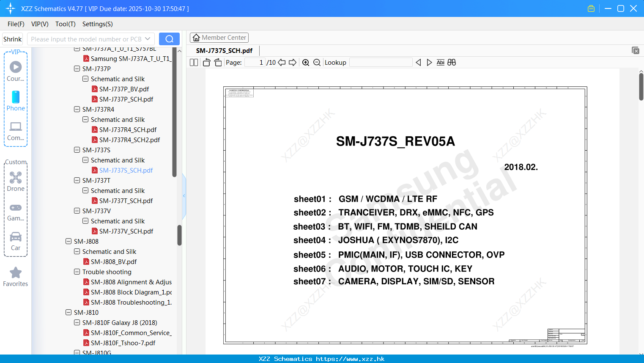Open the model number dropdown arrow

pyautogui.click(x=148, y=39)
